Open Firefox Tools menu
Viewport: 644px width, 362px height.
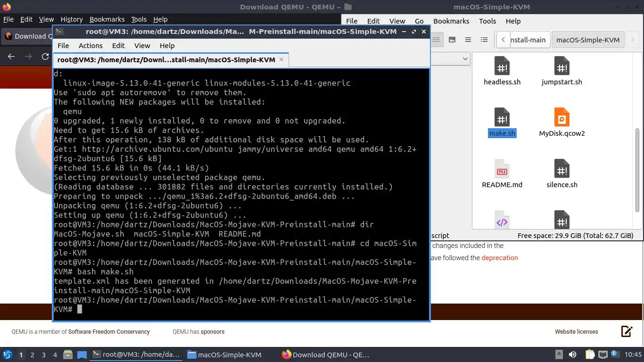point(139,19)
